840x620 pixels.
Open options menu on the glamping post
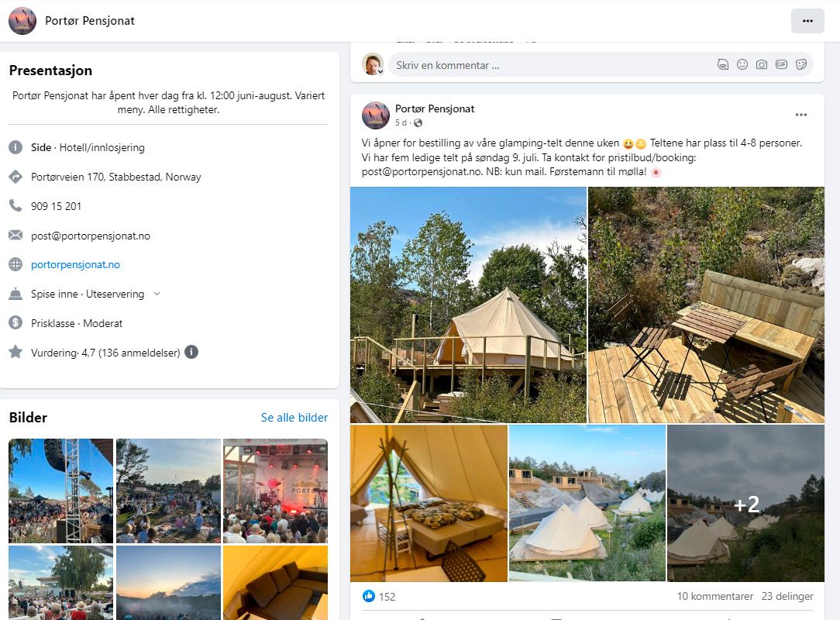(801, 115)
